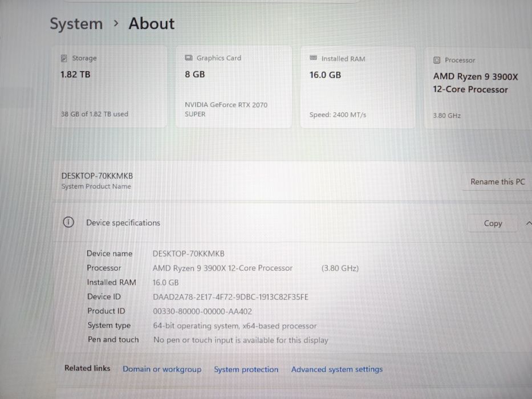Click the 'Related links' label
Screen dimensions: 532x399
[87, 368]
